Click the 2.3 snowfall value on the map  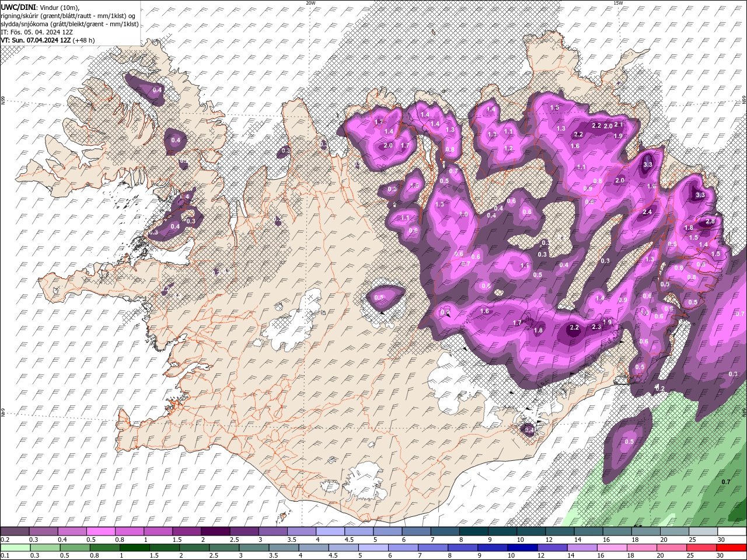click(x=596, y=327)
